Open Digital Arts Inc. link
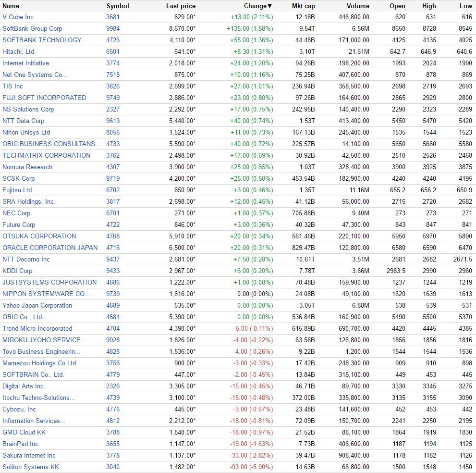Viewport: 476px width, 473px height. tap(24, 386)
